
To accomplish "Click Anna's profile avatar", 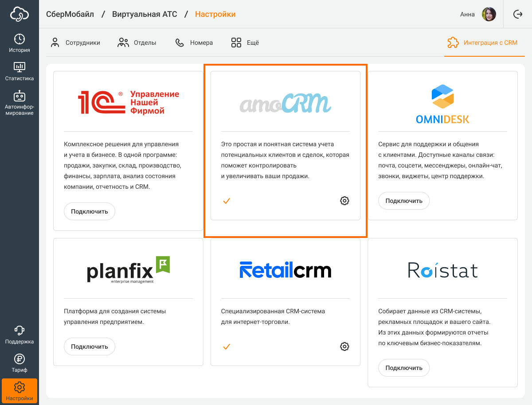I will tap(489, 14).
